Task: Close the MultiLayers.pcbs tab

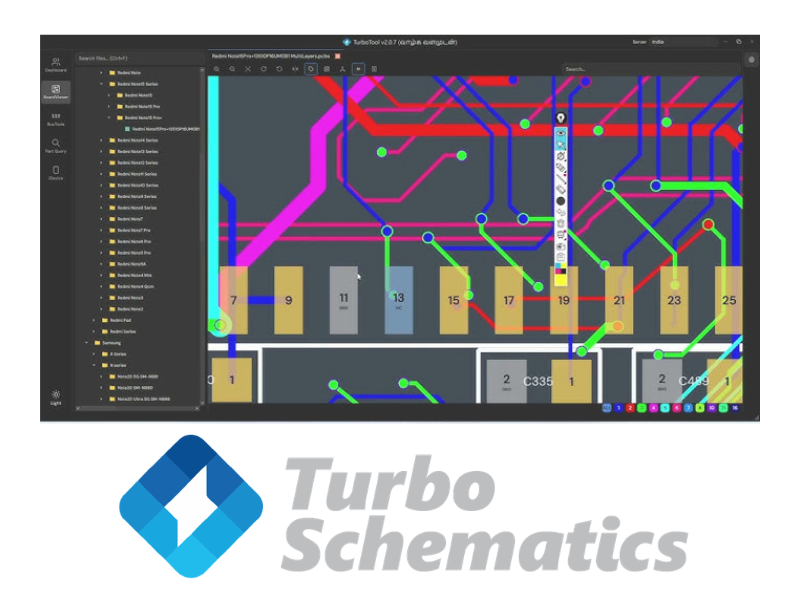Action: (x=337, y=56)
